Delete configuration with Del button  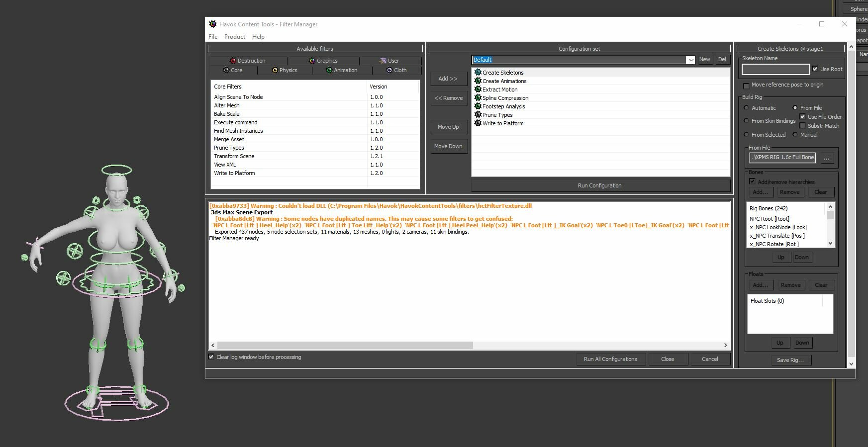click(x=722, y=59)
